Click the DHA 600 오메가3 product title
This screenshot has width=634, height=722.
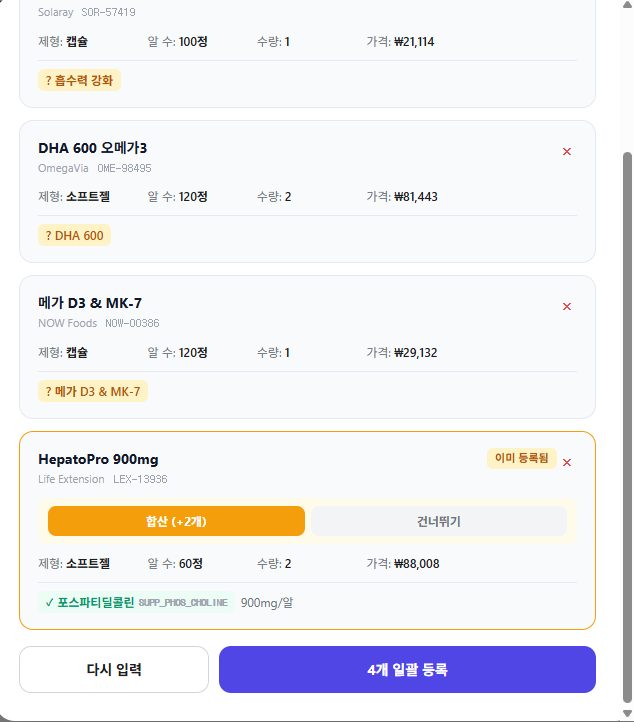tap(93, 148)
